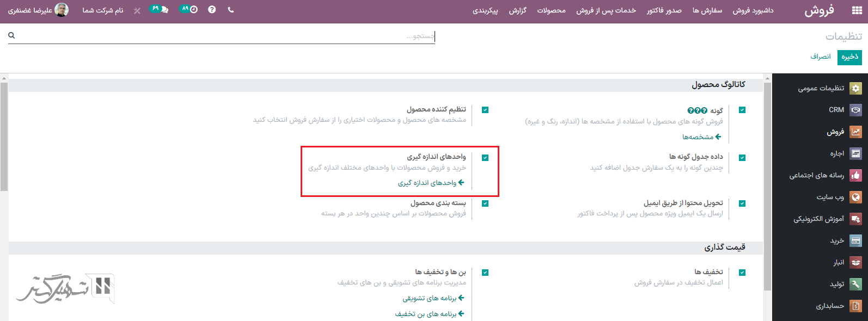Toggle بسته بندی محصول checkbox
868x321 pixels.
(x=485, y=203)
